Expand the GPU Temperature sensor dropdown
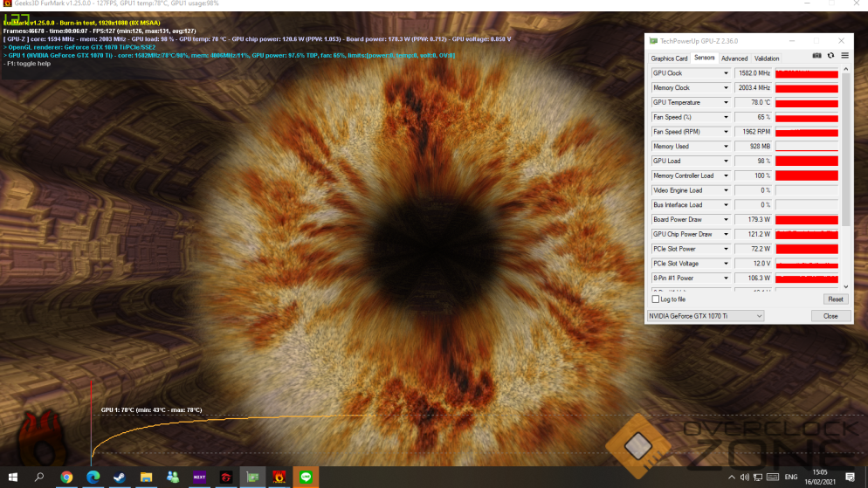This screenshot has width=868, height=488. pos(725,103)
